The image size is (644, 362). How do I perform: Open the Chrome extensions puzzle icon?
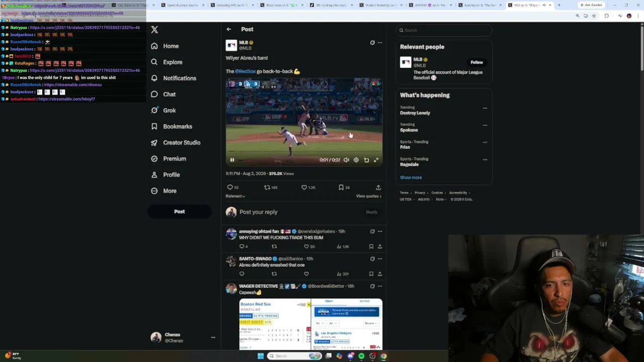click(x=606, y=16)
